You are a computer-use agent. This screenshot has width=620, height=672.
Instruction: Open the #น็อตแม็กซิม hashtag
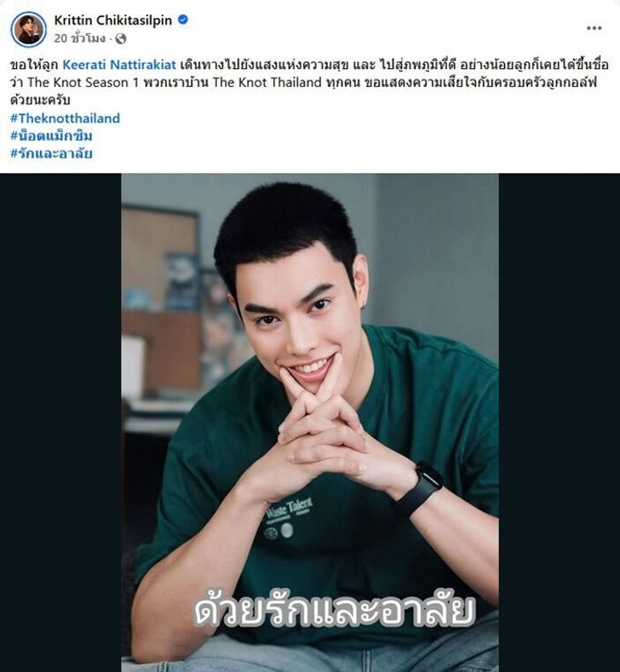[x=51, y=136]
